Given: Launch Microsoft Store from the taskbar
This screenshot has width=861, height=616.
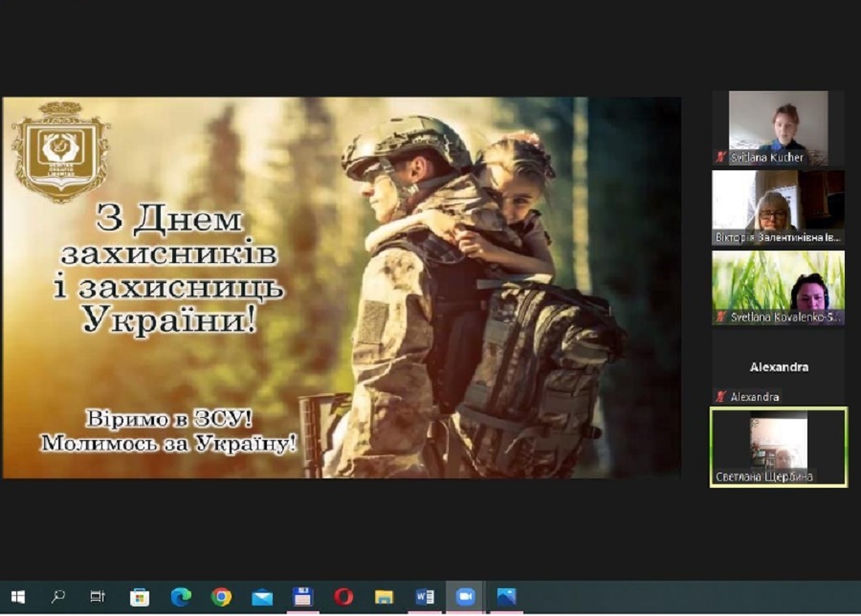Looking at the screenshot, I should point(140,597).
